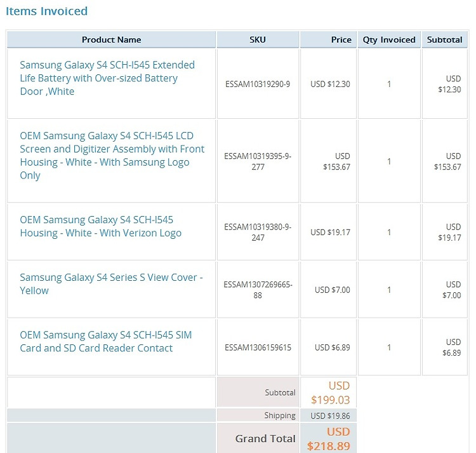Open the Housing White With Verizon Logo link
The width and height of the screenshot is (476, 453).
[x=100, y=226]
